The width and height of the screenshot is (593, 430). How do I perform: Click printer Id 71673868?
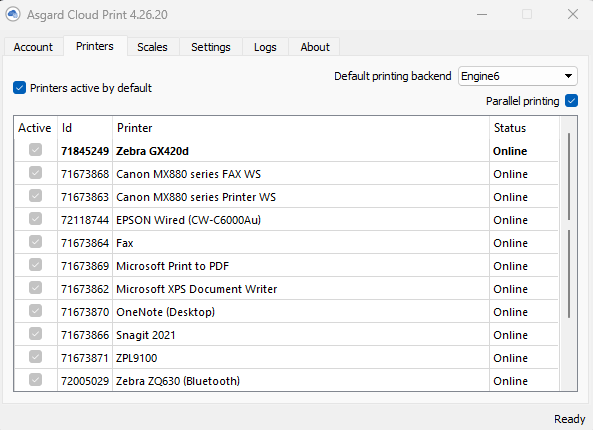point(85,174)
